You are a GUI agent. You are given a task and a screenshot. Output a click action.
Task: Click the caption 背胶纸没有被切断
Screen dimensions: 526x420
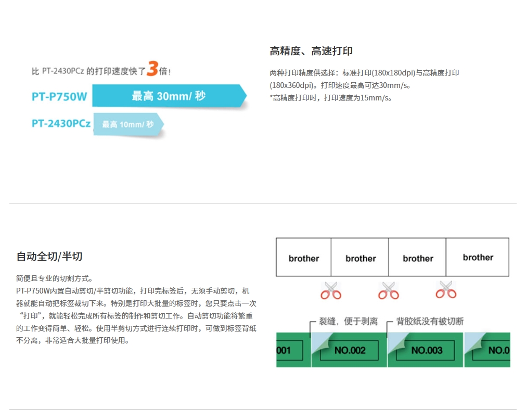pos(430,321)
